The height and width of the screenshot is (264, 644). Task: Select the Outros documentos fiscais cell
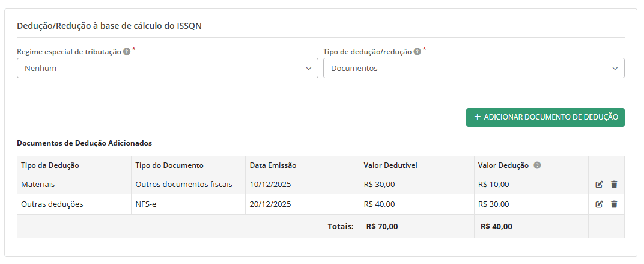184,185
